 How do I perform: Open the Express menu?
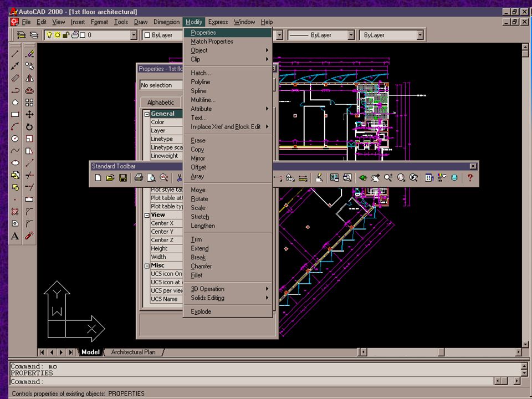(218, 22)
